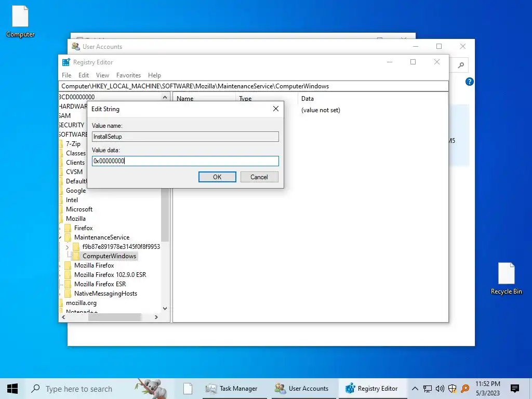Viewport: 532px width, 399px height.
Task: Select the SECURITY key in tree
Action: [x=72, y=125]
